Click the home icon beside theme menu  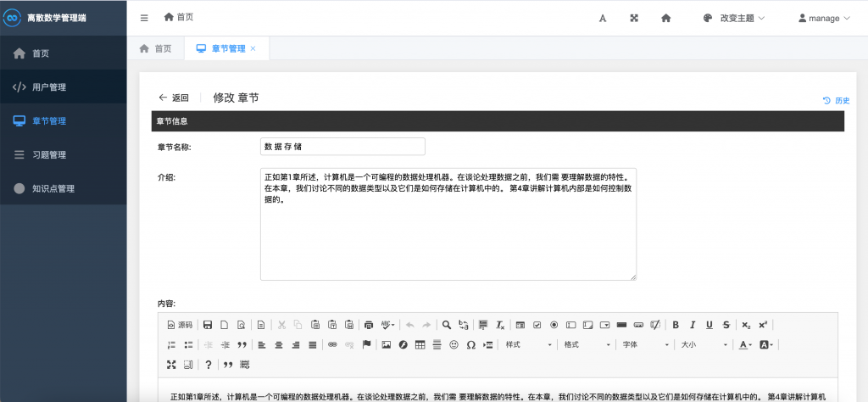point(666,18)
